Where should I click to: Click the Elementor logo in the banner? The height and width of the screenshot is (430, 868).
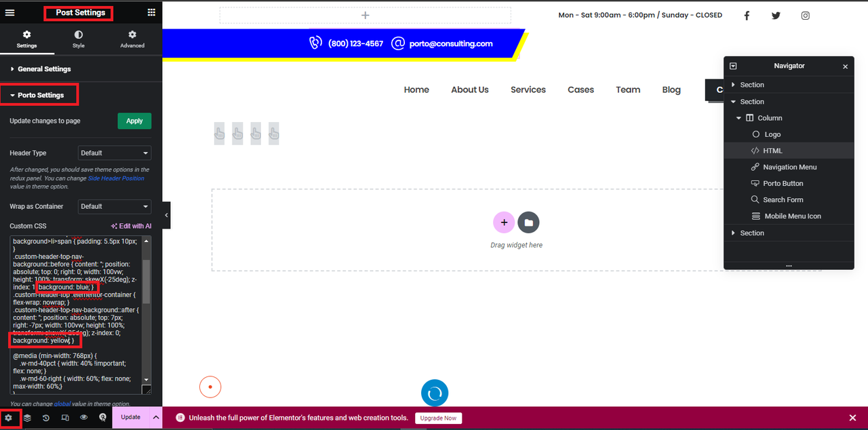pos(180,418)
